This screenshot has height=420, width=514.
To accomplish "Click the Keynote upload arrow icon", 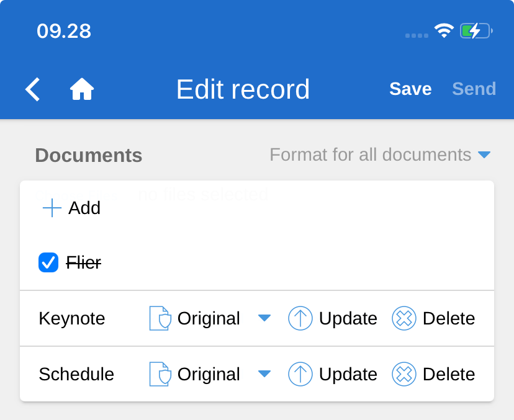I will 300,318.
